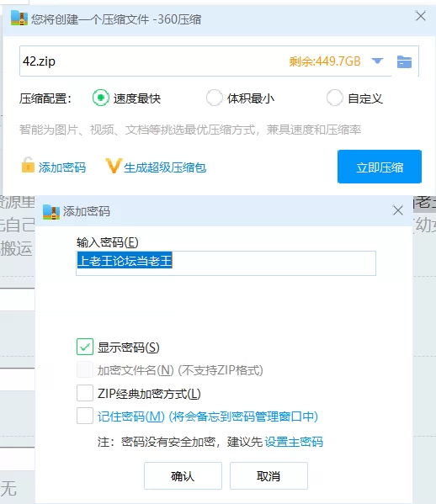436x504 pixels.
Task: Click the V icon for 生成超级压缩包
Action: click(114, 166)
